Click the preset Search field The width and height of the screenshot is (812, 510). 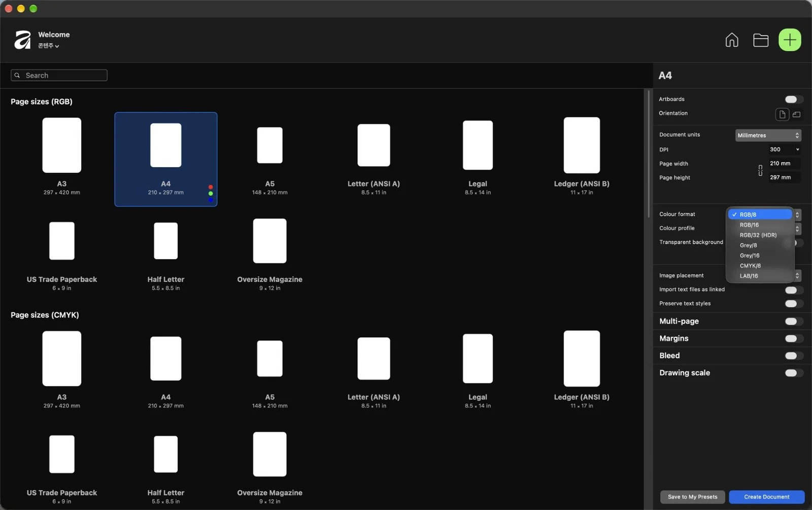pos(59,75)
